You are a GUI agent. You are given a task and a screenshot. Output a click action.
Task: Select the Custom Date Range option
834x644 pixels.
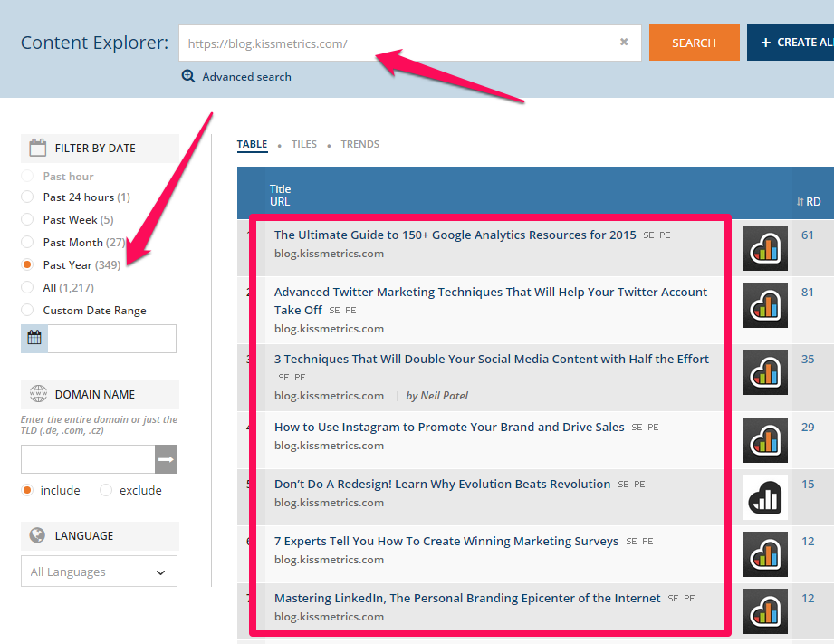[27, 310]
